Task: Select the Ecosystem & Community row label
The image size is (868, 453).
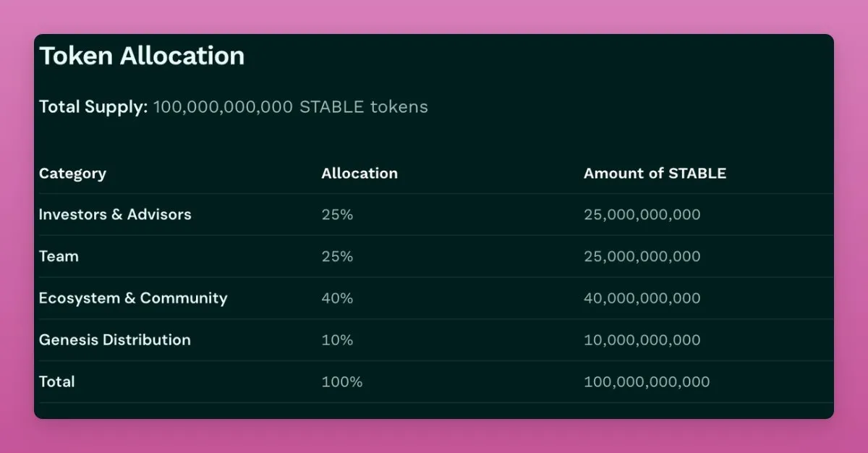Action: (133, 298)
